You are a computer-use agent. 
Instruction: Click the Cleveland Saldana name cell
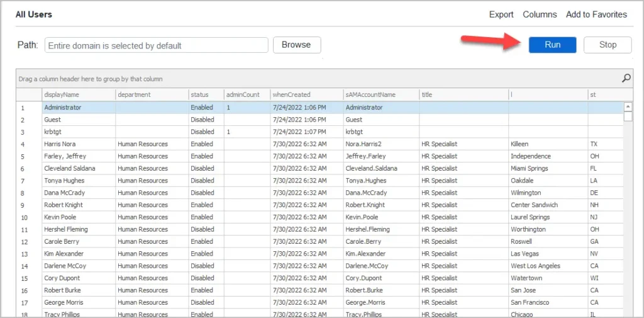pyautogui.click(x=79, y=168)
